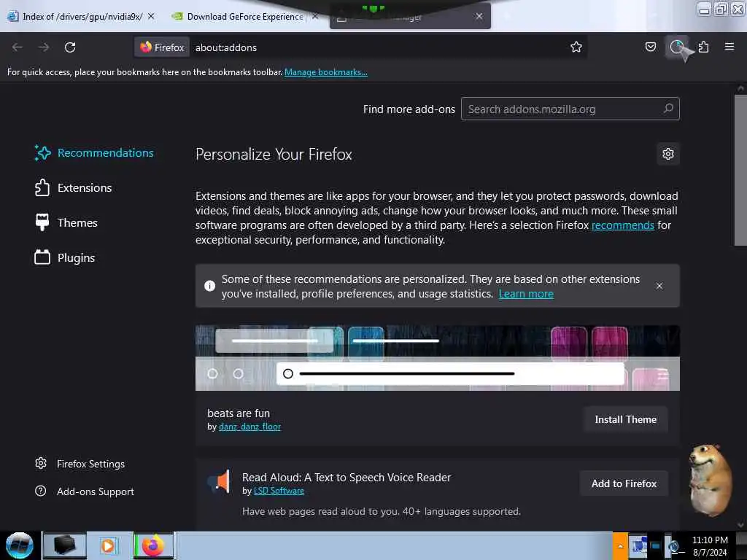The width and height of the screenshot is (747, 560).
Task: Click the beats are fun theme preview
Action: (x=438, y=357)
